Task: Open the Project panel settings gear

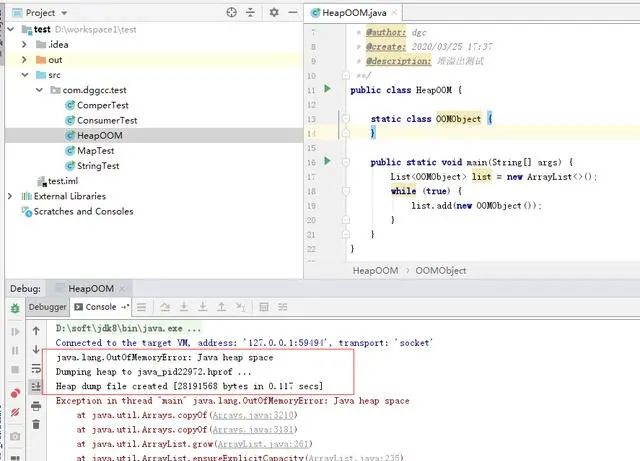Action: point(275,13)
